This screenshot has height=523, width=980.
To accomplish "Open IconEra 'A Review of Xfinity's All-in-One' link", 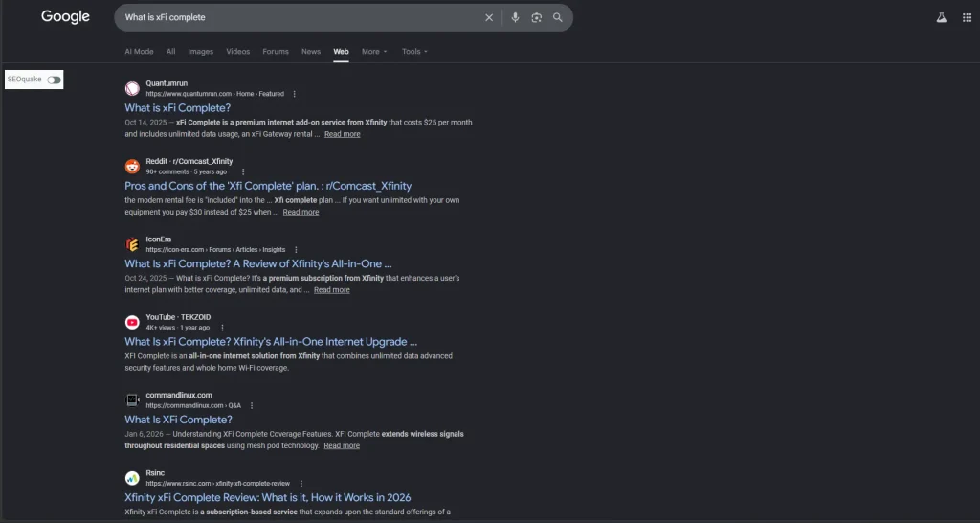I will click(258, 264).
